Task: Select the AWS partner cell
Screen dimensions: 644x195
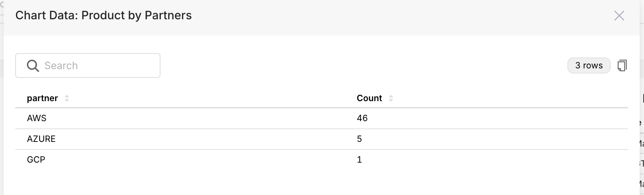Action: (37, 118)
